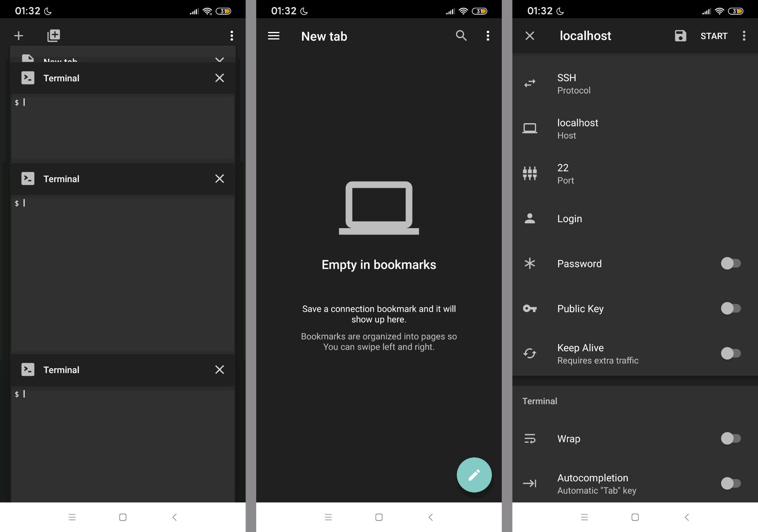Screen dimensions: 758x532
Task: Tap the duplicate tab icon
Action: point(53,36)
